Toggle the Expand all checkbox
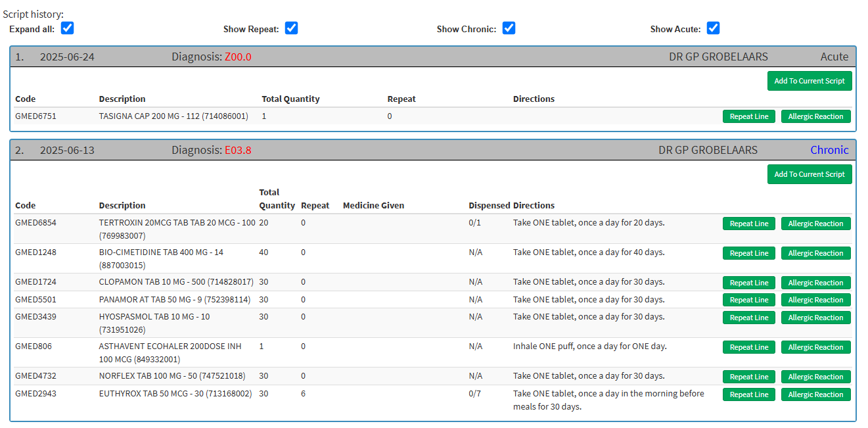868x428 pixels. click(67, 28)
